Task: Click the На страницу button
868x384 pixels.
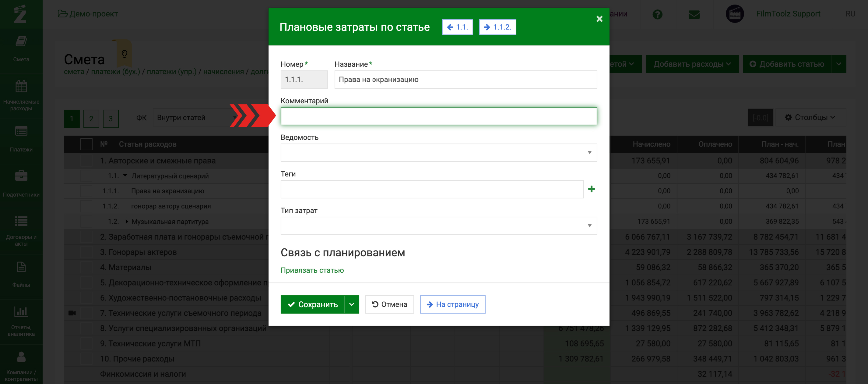Action: 452,304
